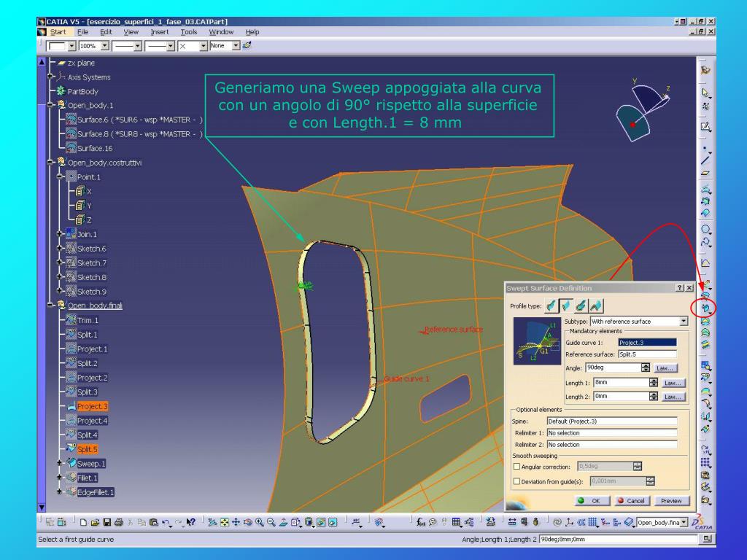Click the Relimiter 1 field
Image resolution: width=747 pixels, height=560 pixels.
[x=612, y=433]
